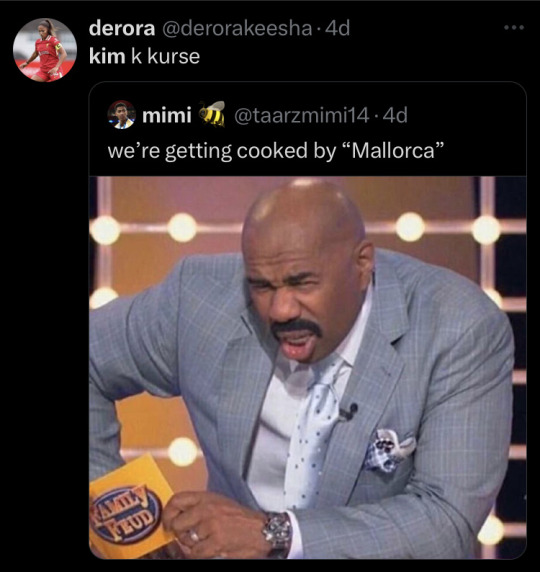Click the Family Feud logo card
Image resolution: width=540 pixels, height=572 pixels.
tap(130, 503)
